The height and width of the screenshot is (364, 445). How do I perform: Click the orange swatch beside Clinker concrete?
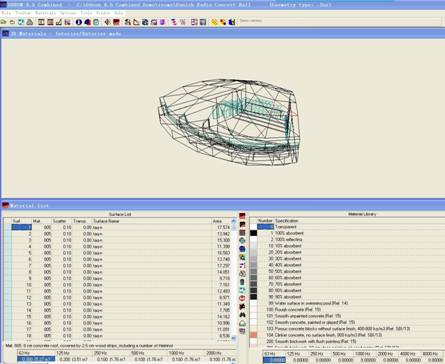coord(254,335)
